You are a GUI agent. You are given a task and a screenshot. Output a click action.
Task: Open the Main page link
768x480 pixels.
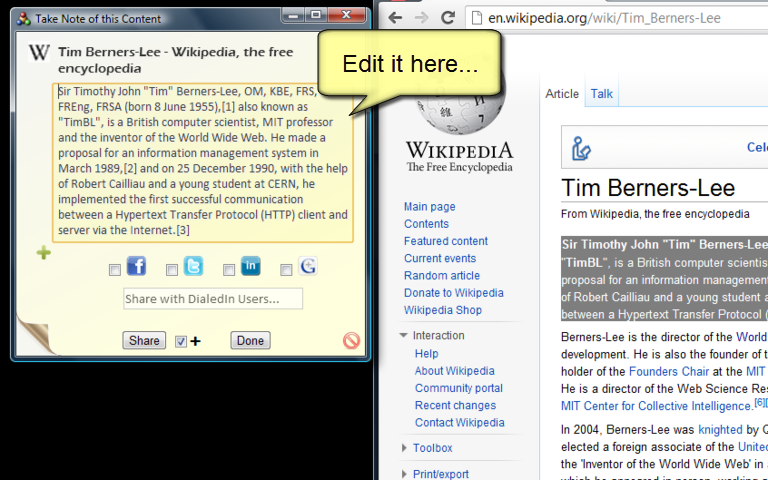(x=430, y=207)
